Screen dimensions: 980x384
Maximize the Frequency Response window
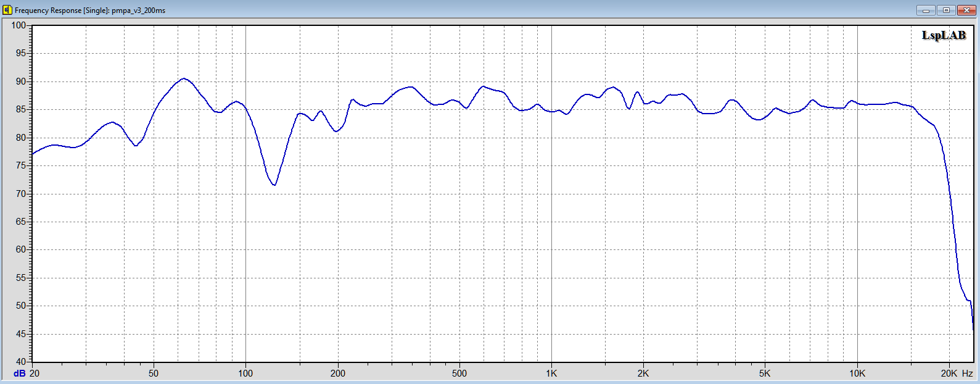[945, 10]
